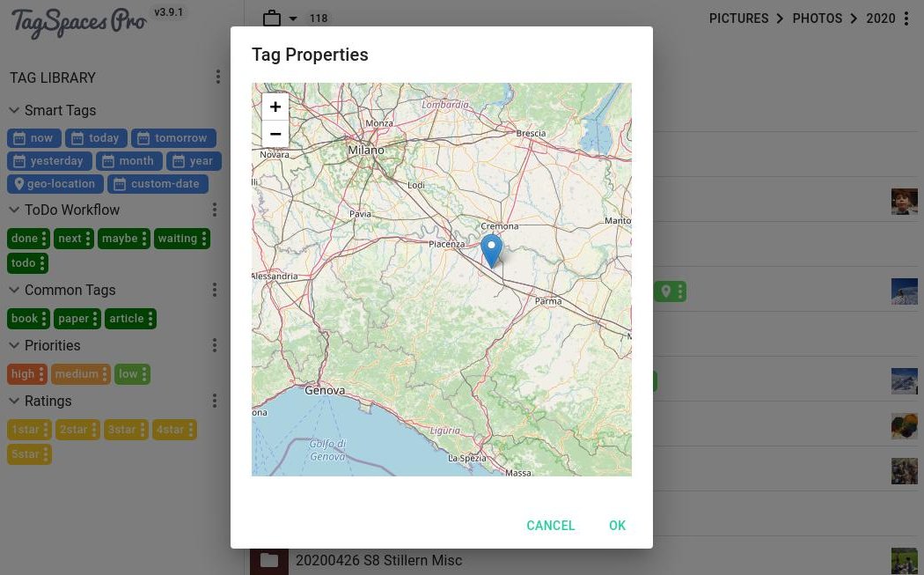The height and width of the screenshot is (575, 924).
Task: Select the 'yesterday' smart tag
Action: point(49,161)
